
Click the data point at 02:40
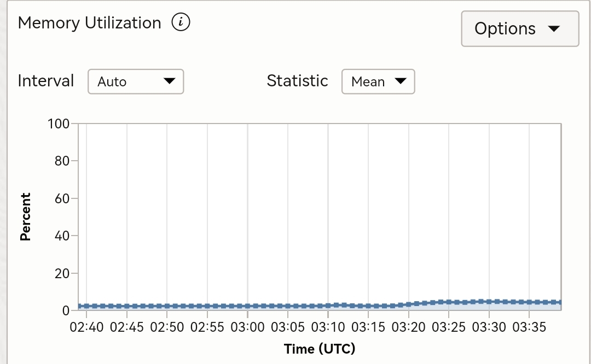tap(86, 306)
